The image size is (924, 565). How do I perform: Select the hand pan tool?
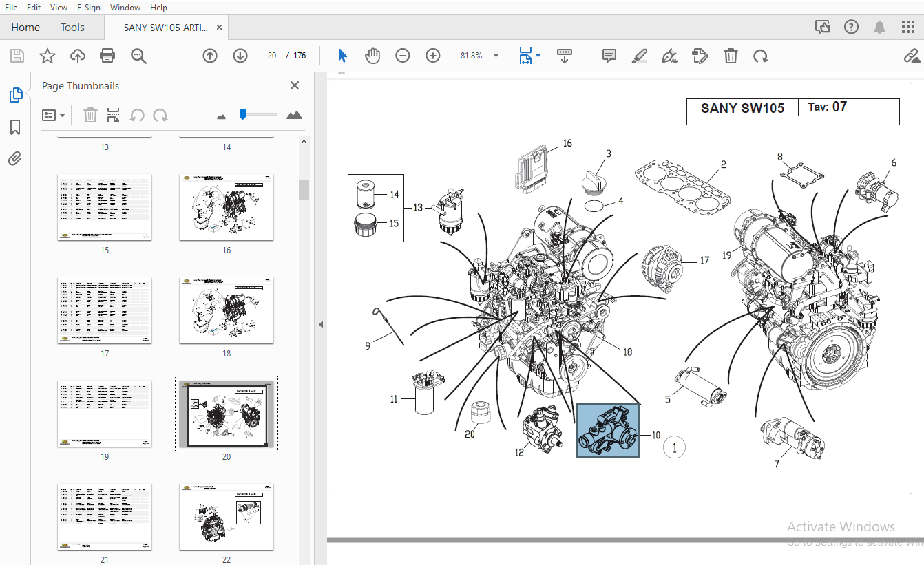coord(372,56)
